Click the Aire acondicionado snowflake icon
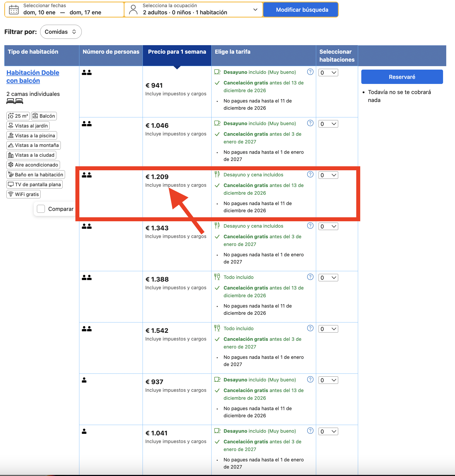This screenshot has width=455, height=476. pos(11,165)
